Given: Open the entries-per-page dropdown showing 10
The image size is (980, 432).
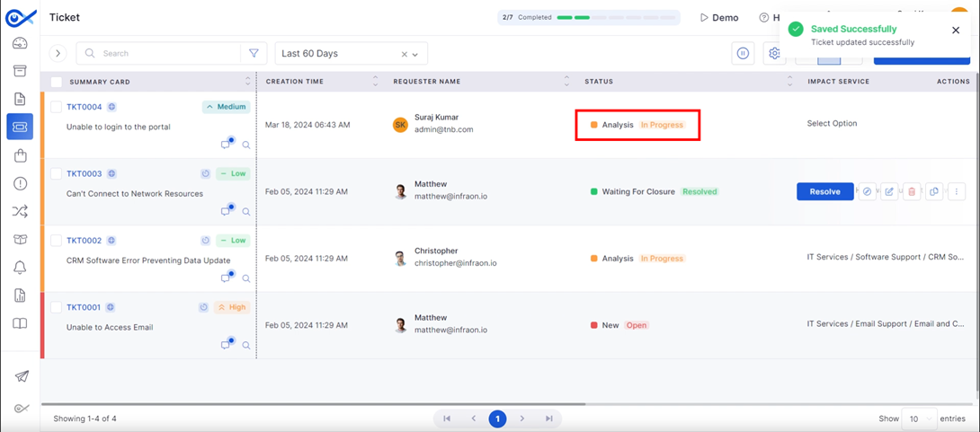Looking at the screenshot, I should [917, 419].
